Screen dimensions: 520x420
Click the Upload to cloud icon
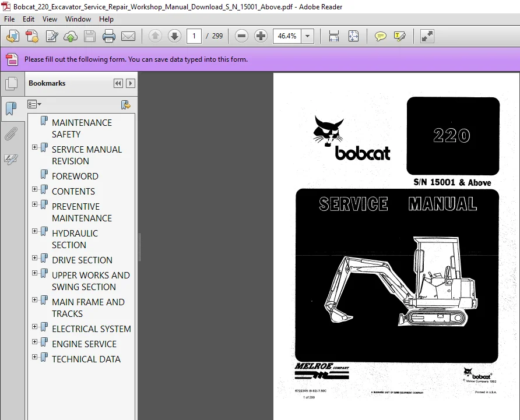71,36
